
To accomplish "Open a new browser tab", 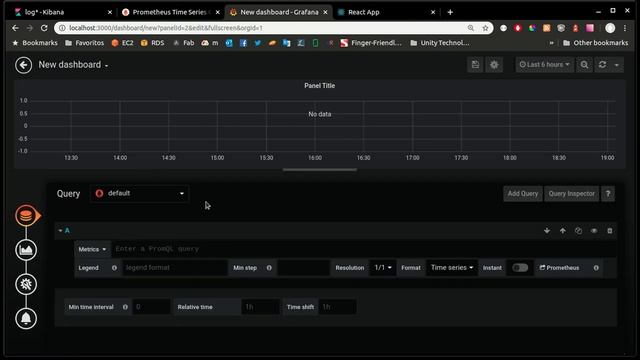I will (450, 12).
